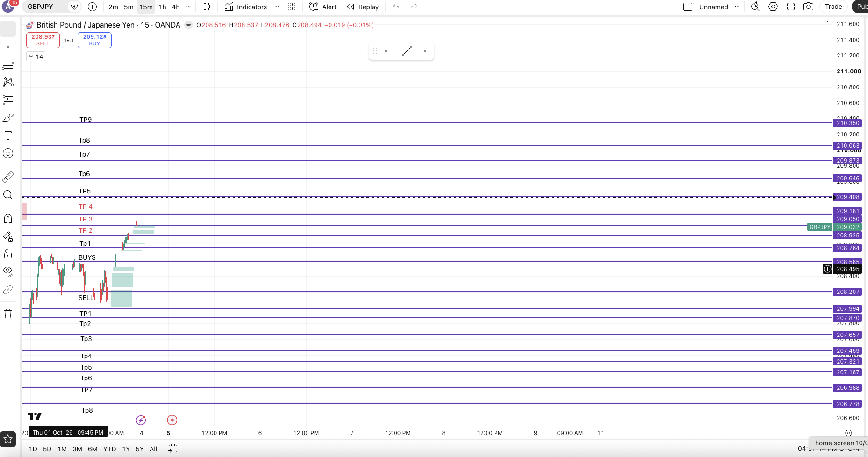Open the go to date calendar
Viewport: 868px width, 457px height.
173,449
